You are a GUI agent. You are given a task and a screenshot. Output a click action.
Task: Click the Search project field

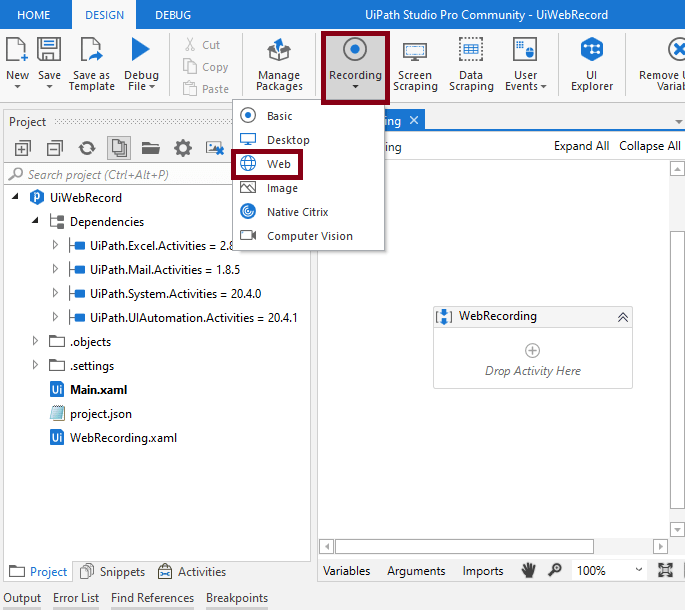(x=118, y=175)
